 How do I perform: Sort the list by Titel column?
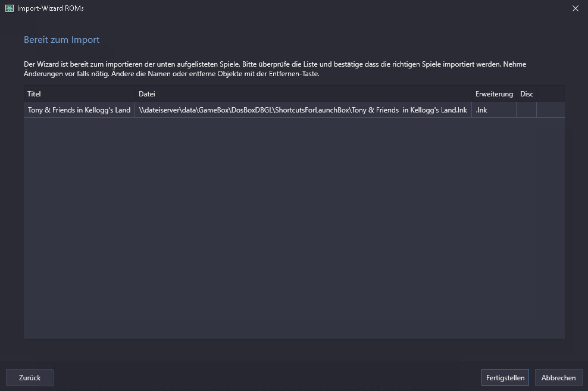pyautogui.click(x=79, y=94)
